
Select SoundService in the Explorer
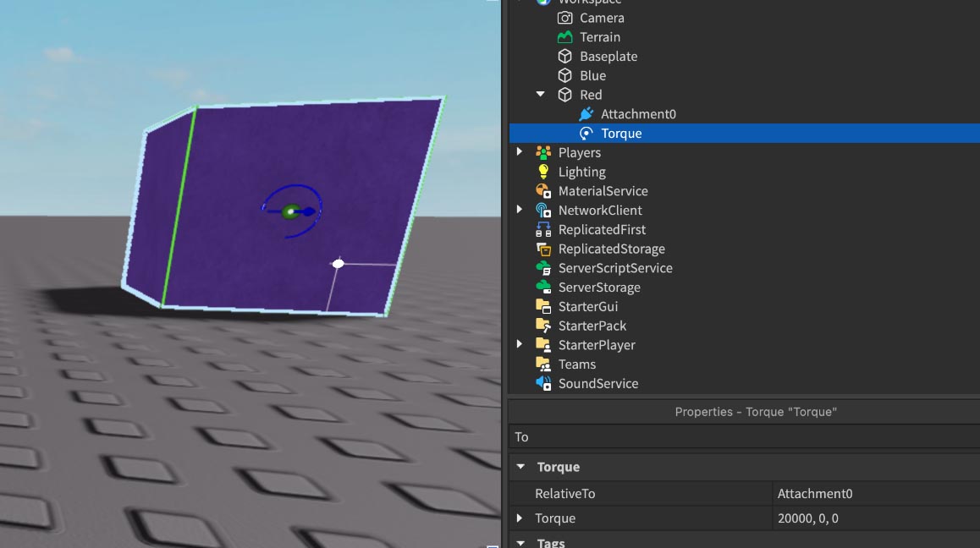point(598,384)
